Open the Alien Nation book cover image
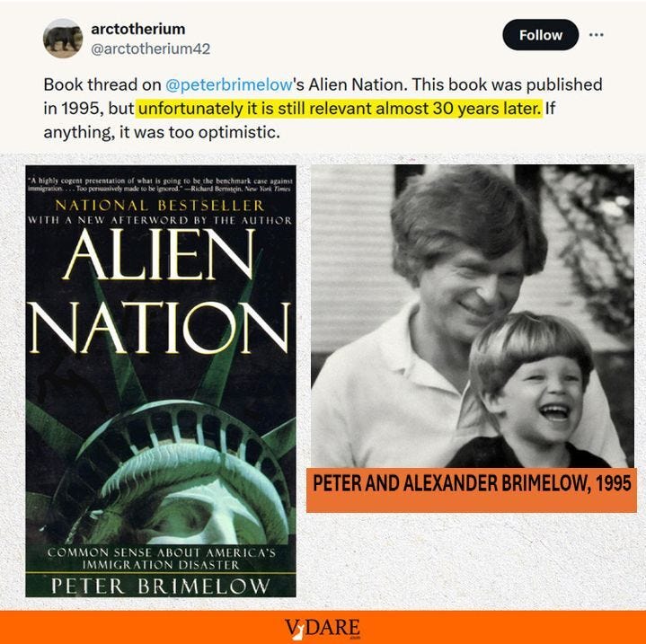 161,381
